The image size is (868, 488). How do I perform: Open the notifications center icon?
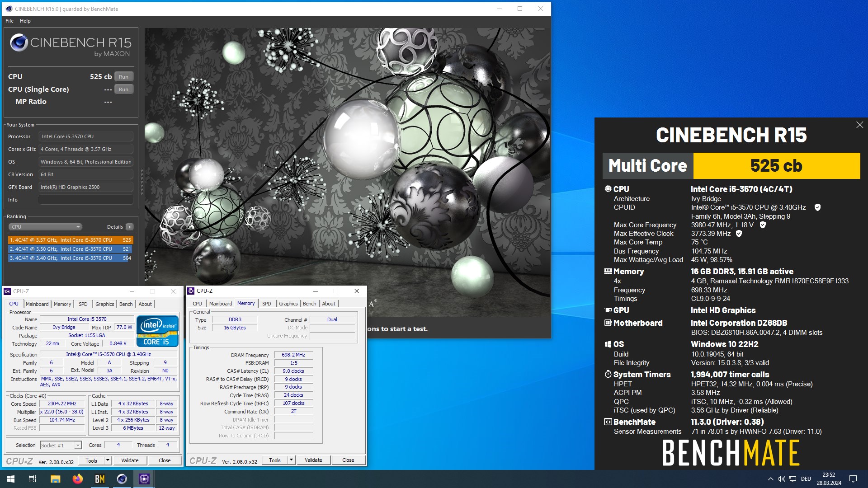coord(853,479)
